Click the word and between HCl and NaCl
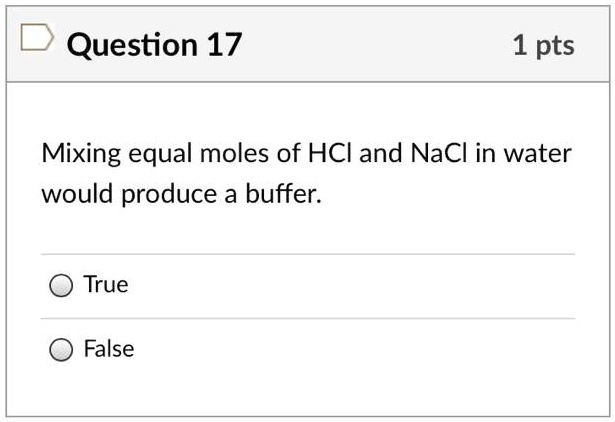Image resolution: width=615 pixels, height=422 pixels. coord(380,153)
